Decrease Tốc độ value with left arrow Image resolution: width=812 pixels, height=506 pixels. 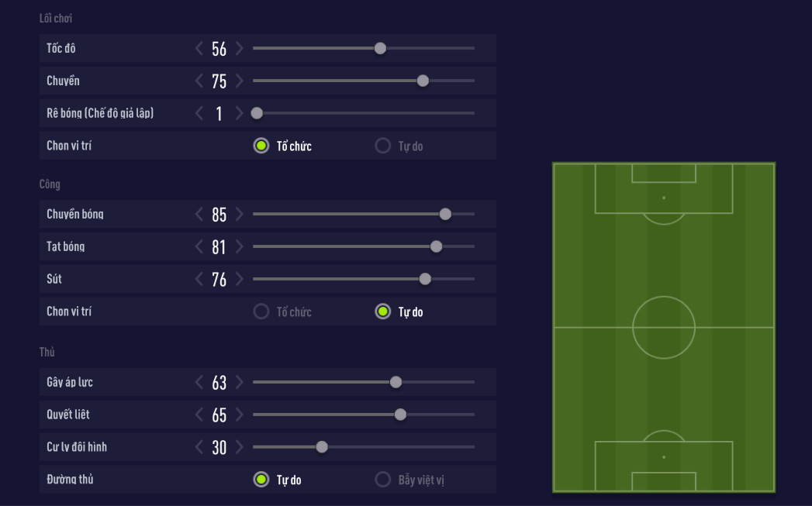tap(199, 49)
